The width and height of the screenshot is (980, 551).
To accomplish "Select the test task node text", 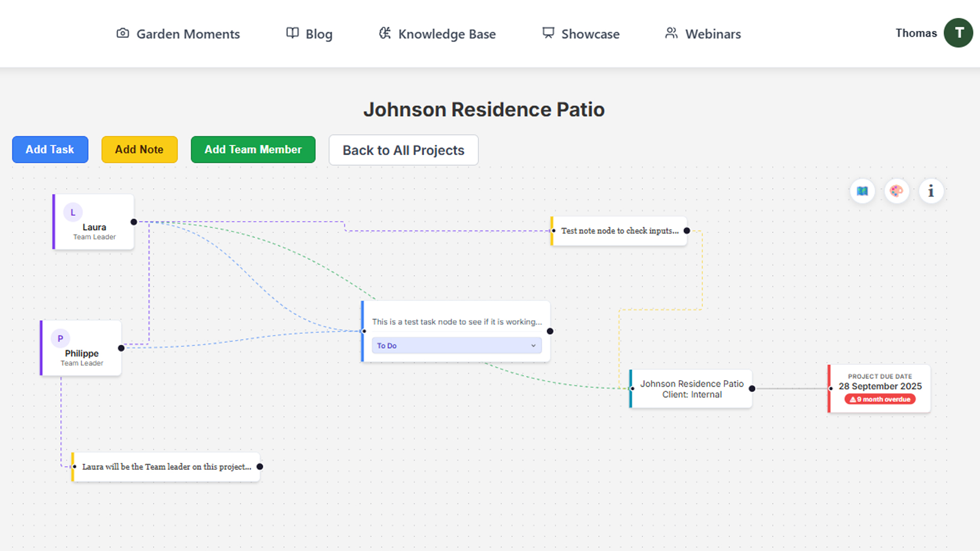I will [457, 322].
